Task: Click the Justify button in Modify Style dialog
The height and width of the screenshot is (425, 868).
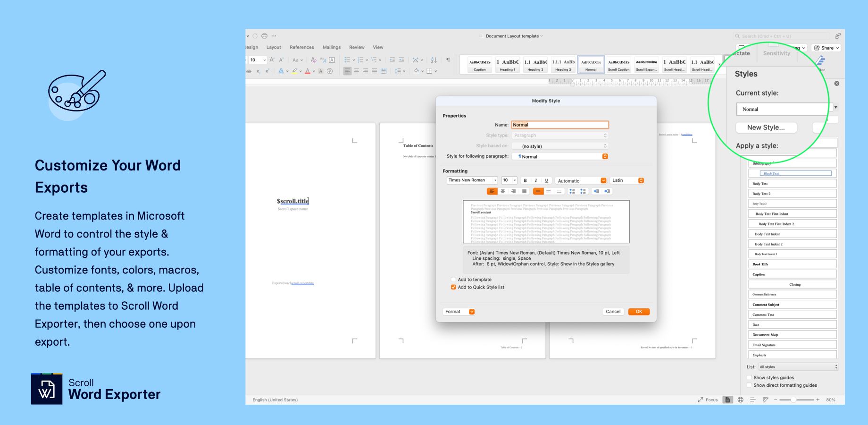Action: (524, 191)
